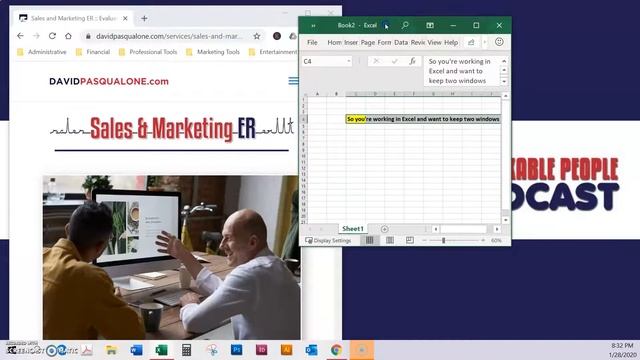Open the Page Layout tab in Excel
Viewport: 640px width, 360px height.
pos(368,42)
